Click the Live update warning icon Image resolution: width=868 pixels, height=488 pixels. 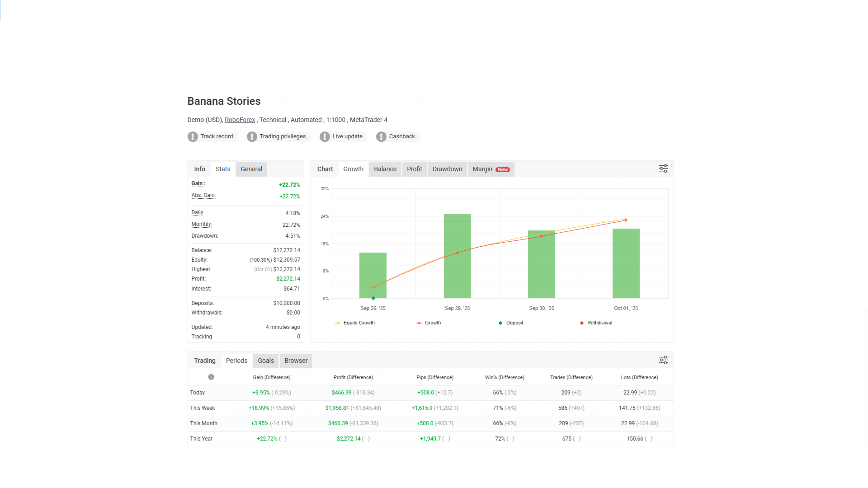point(325,136)
